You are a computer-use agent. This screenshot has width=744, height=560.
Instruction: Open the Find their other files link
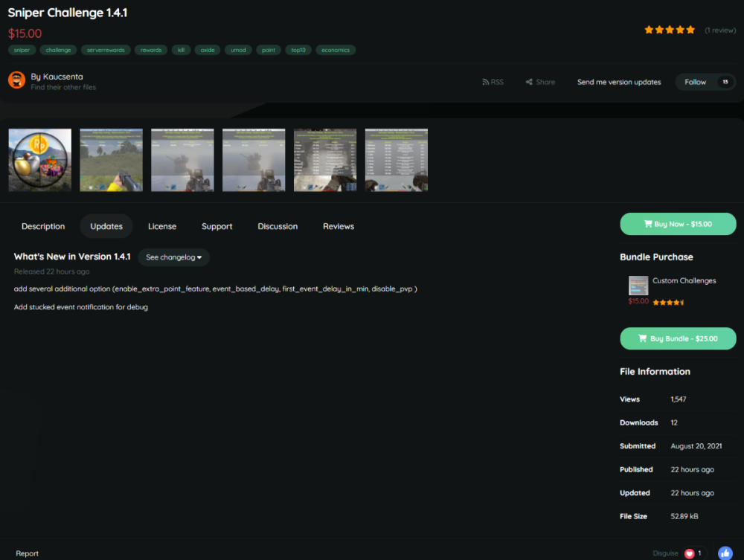[63, 87]
